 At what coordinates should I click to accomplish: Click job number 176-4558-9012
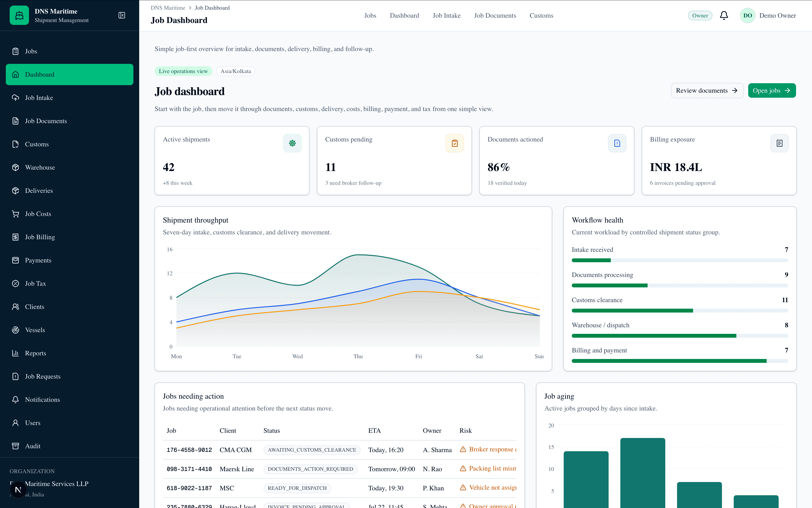[x=189, y=450]
